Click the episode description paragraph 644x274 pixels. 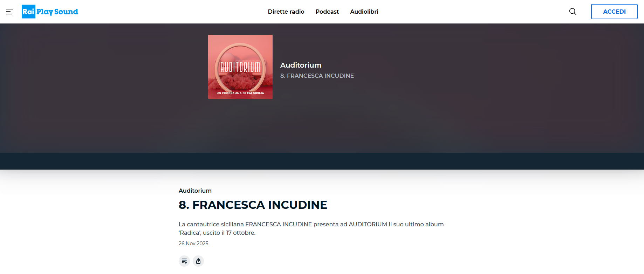[x=311, y=228]
